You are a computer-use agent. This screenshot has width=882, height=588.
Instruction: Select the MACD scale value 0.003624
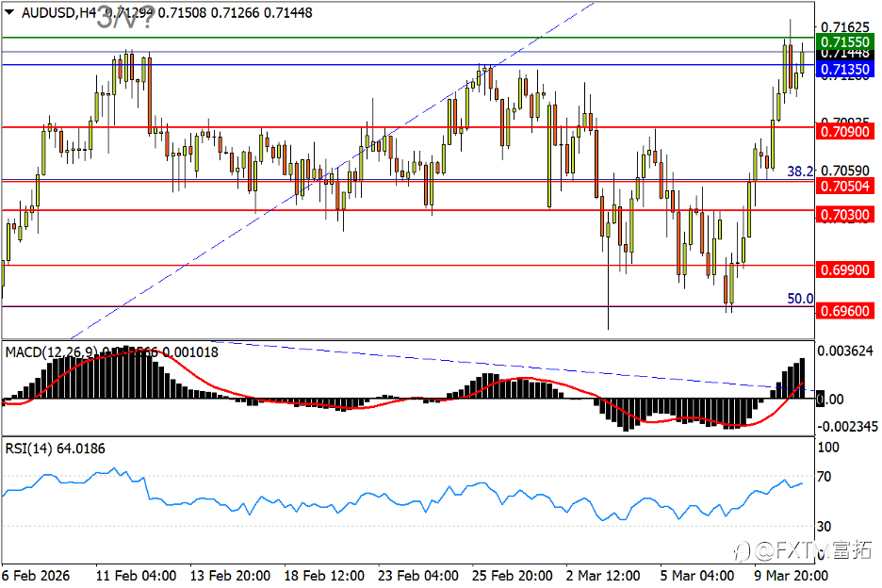click(x=845, y=351)
